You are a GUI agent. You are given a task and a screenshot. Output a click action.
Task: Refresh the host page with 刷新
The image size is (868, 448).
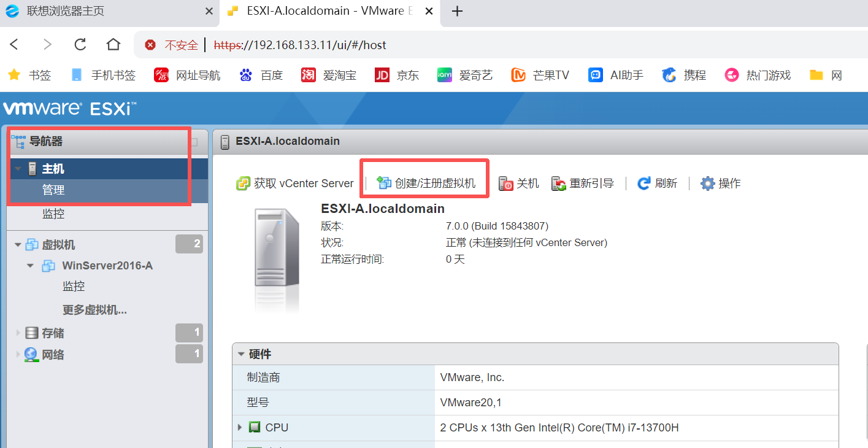[657, 183]
